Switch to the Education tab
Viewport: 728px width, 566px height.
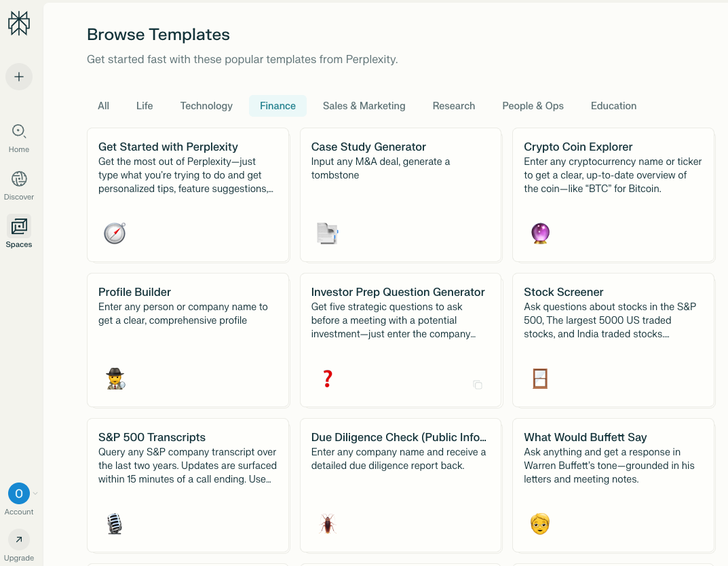[613, 106]
